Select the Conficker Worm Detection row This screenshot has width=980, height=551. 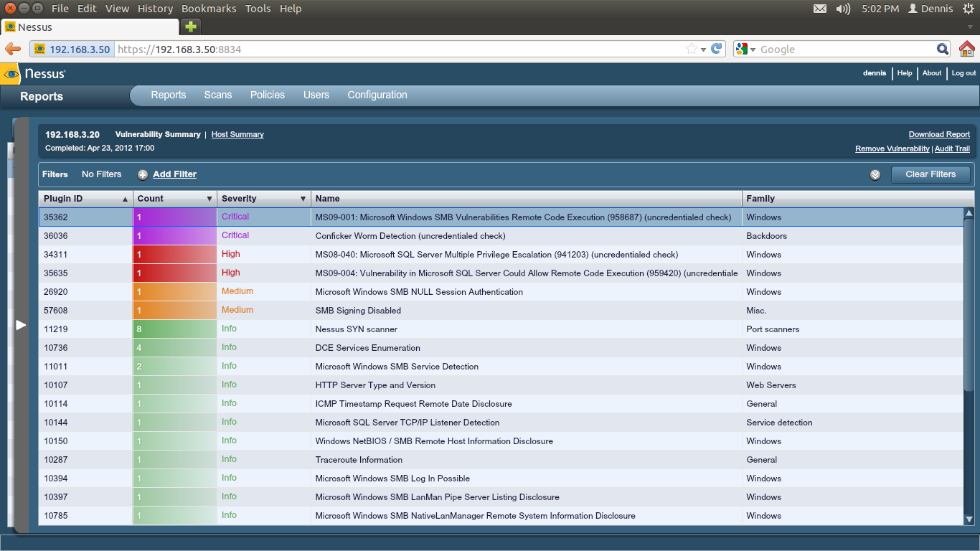501,236
